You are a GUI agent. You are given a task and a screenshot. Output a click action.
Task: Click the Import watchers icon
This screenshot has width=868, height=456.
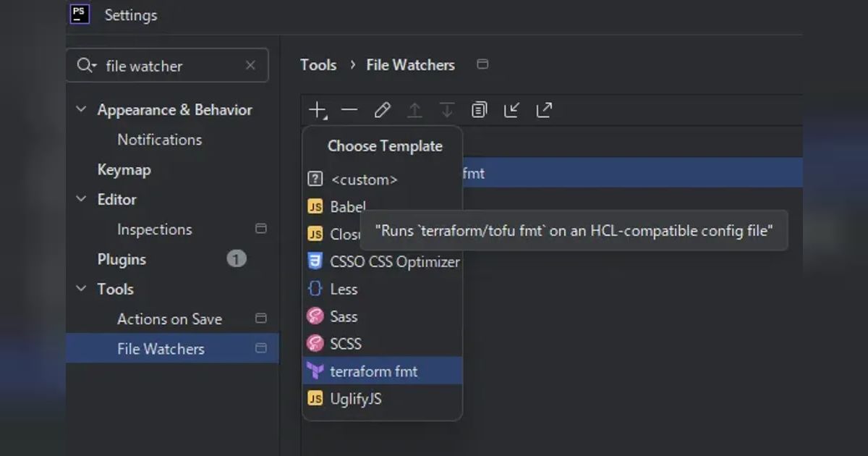(x=511, y=110)
